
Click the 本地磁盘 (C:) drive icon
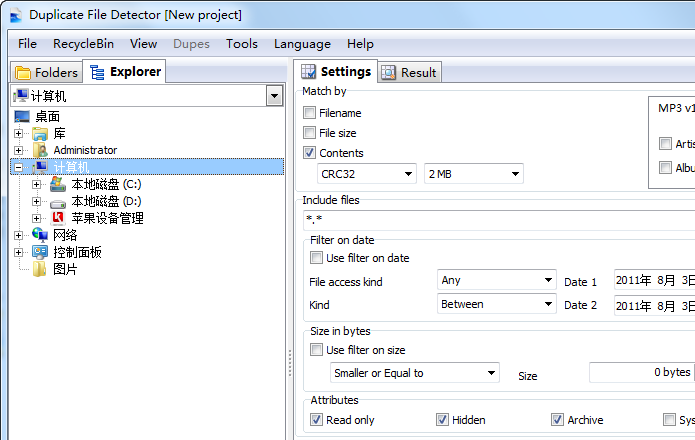(58, 184)
